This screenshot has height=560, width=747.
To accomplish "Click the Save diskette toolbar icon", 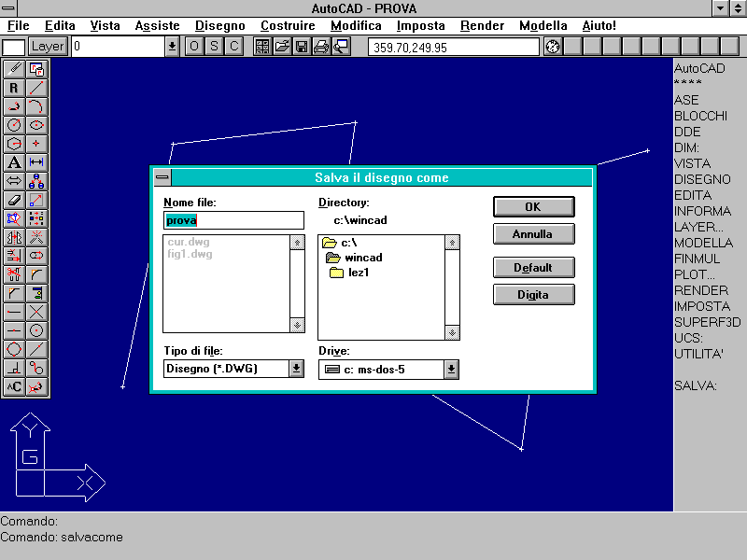I will [302, 47].
